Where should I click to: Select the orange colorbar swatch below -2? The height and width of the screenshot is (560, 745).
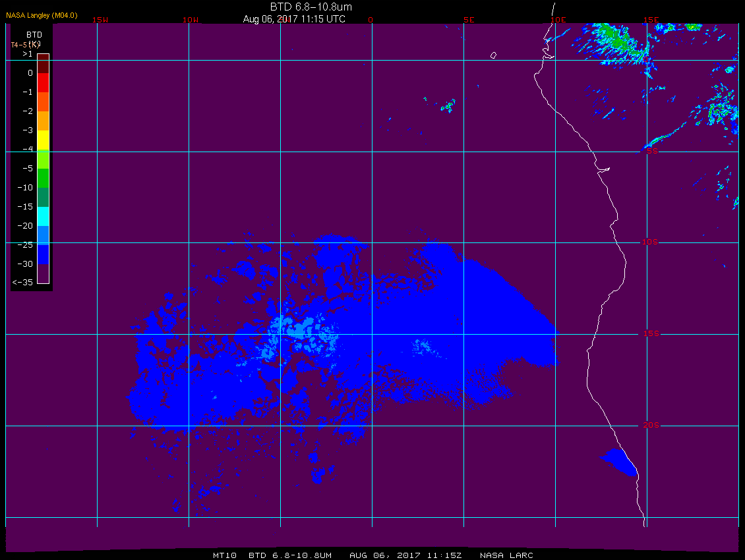tap(44, 121)
